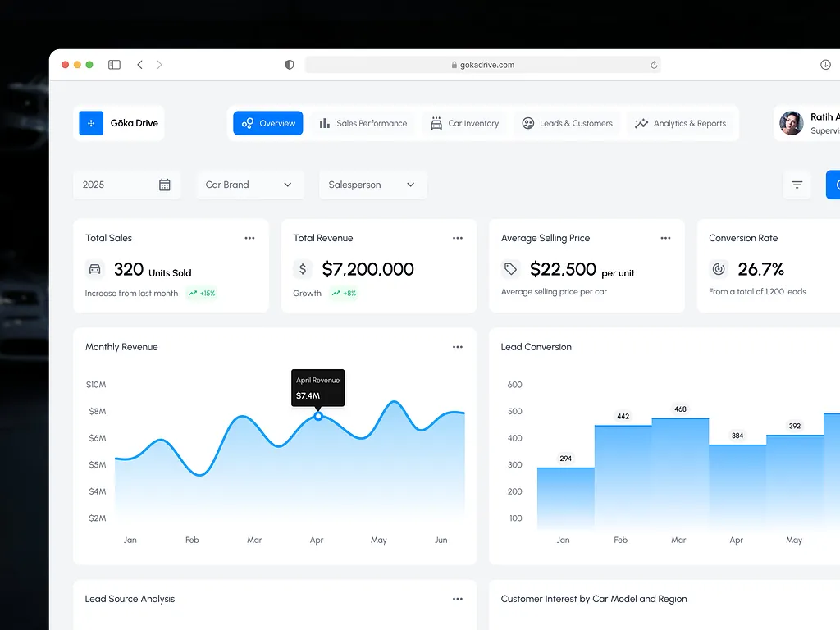This screenshot has height=630, width=840.
Task: Click the lock icon in address bar
Action: [454, 65]
